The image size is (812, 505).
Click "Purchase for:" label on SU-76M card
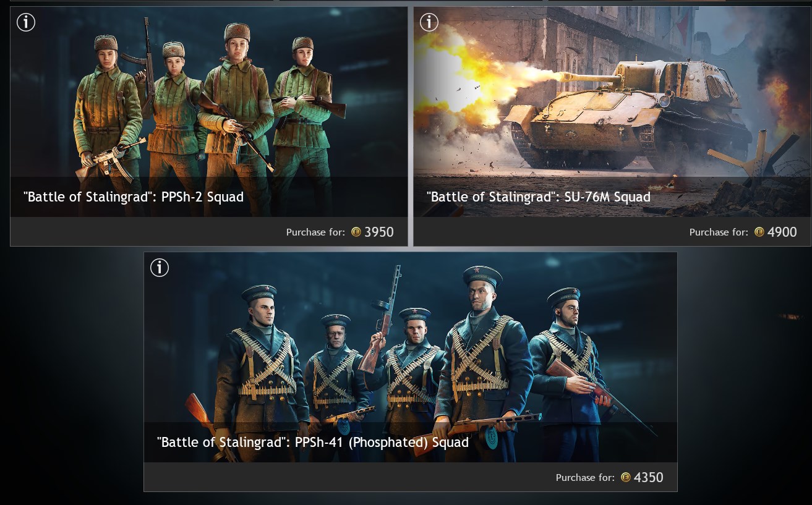pos(719,232)
